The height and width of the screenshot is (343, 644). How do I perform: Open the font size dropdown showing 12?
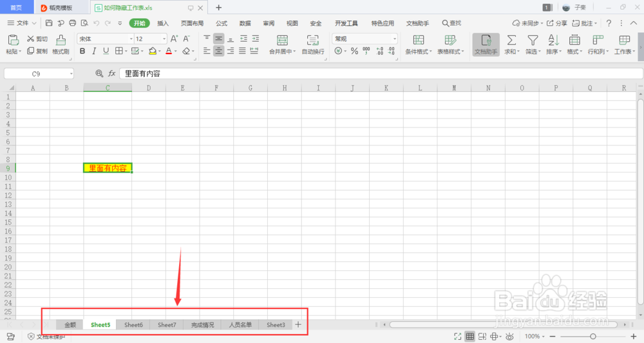tap(164, 39)
